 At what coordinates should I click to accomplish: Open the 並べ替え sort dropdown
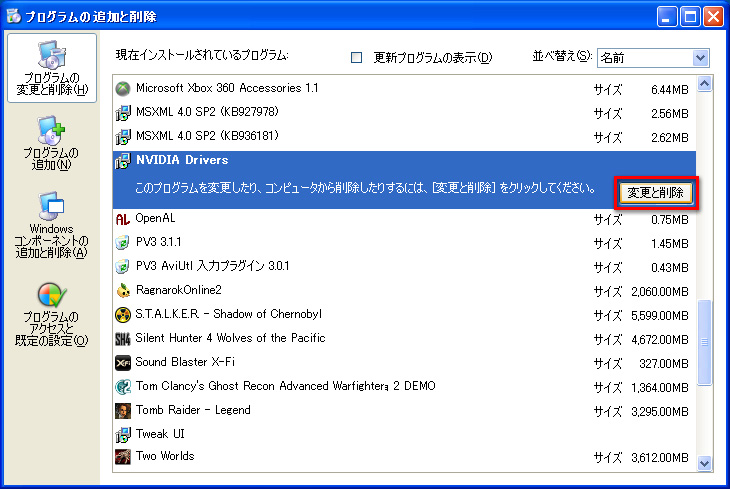[700, 57]
